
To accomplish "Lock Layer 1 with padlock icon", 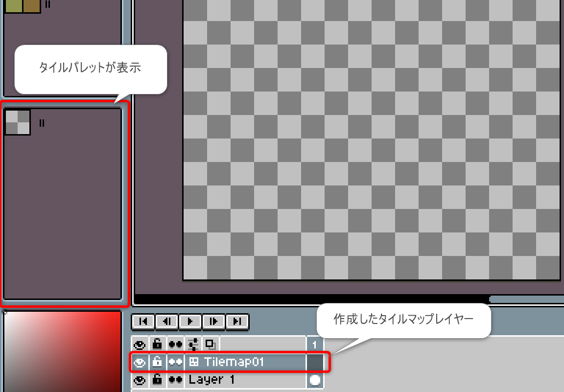I will (157, 380).
